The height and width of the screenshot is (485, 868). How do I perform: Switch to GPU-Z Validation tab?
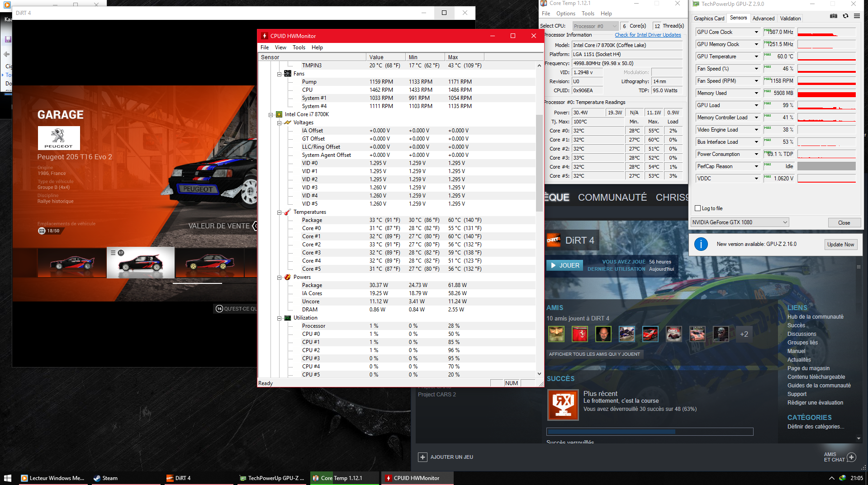point(790,19)
